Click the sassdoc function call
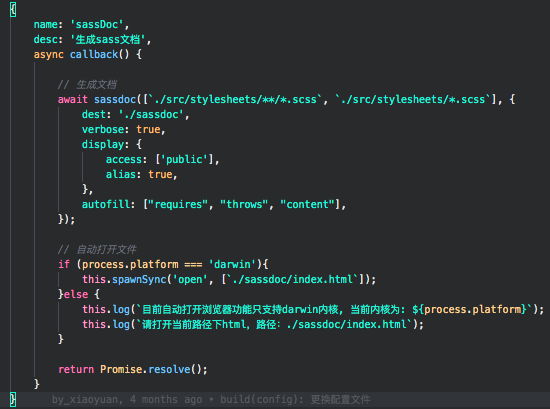The height and width of the screenshot is (409, 550). click(x=115, y=100)
